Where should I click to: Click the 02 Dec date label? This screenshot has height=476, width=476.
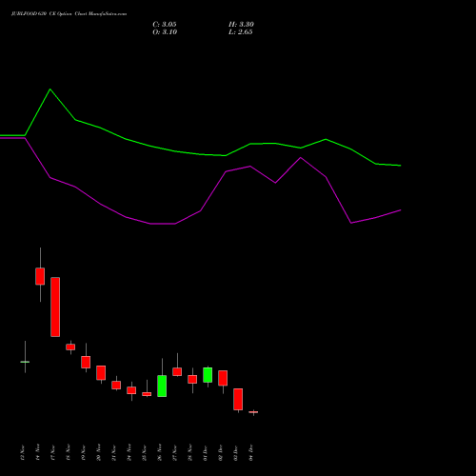click(220, 453)
